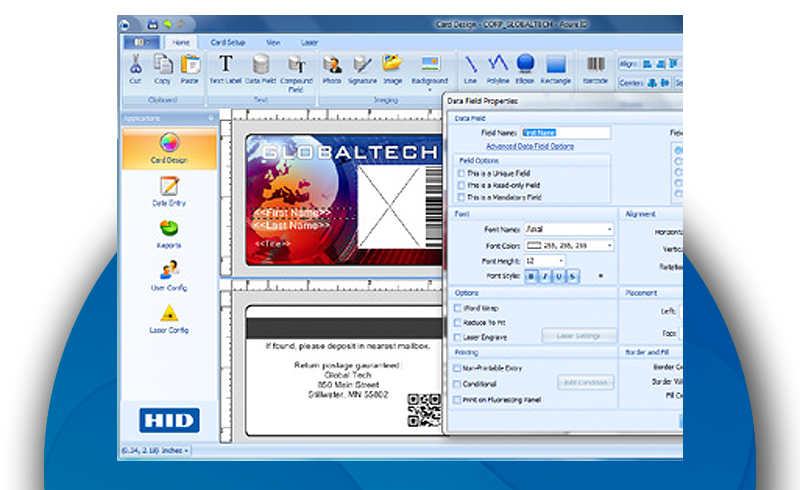Click the Save icon in quick access toolbar
The image size is (800, 490).
[x=152, y=24]
